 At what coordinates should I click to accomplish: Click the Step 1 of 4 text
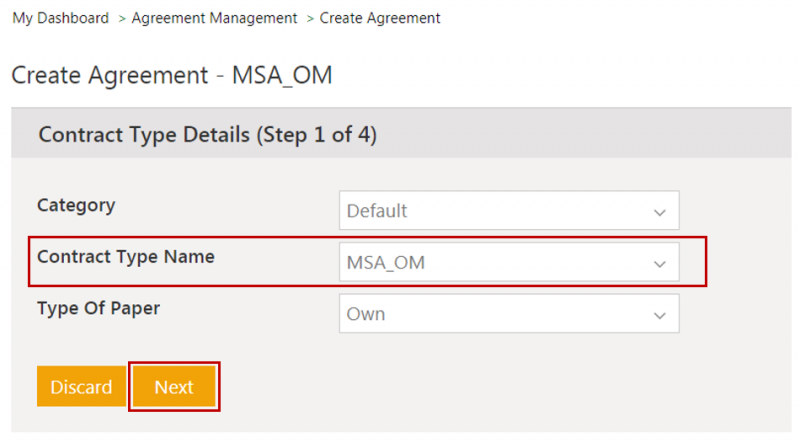click(317, 134)
